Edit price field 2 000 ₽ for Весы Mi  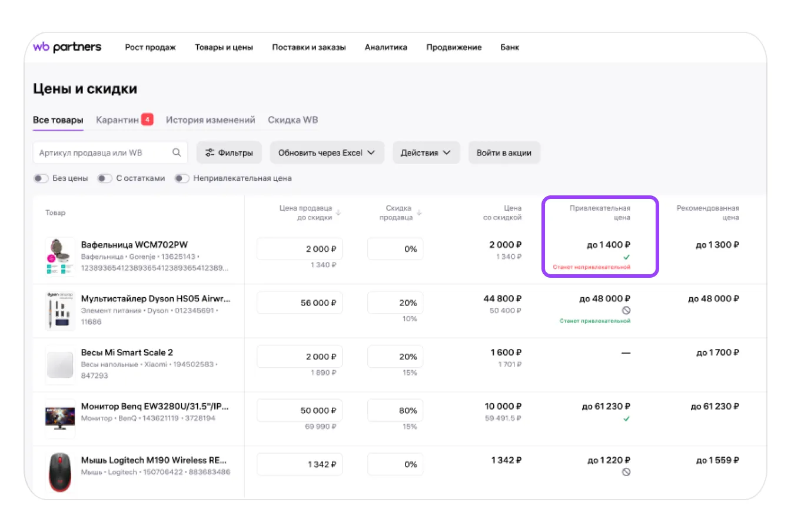pyautogui.click(x=300, y=357)
